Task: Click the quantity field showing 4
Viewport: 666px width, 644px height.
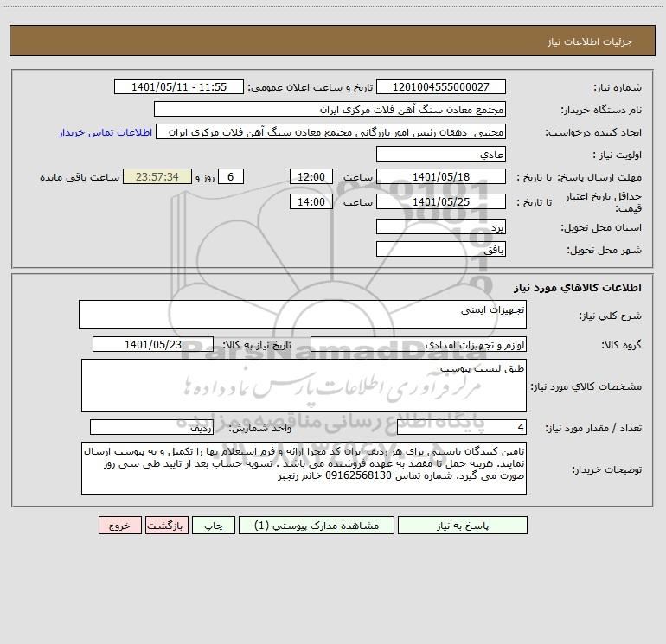Action: (x=462, y=428)
